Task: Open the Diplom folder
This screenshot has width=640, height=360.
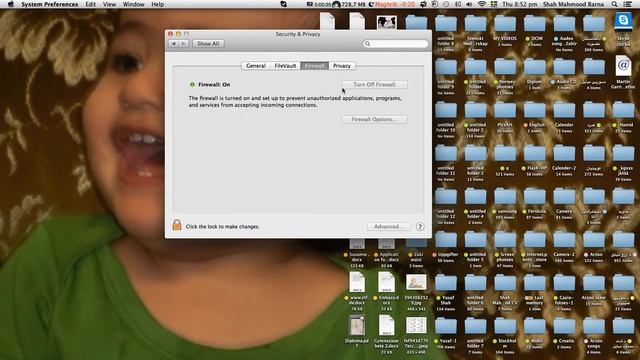Action: tap(534, 67)
